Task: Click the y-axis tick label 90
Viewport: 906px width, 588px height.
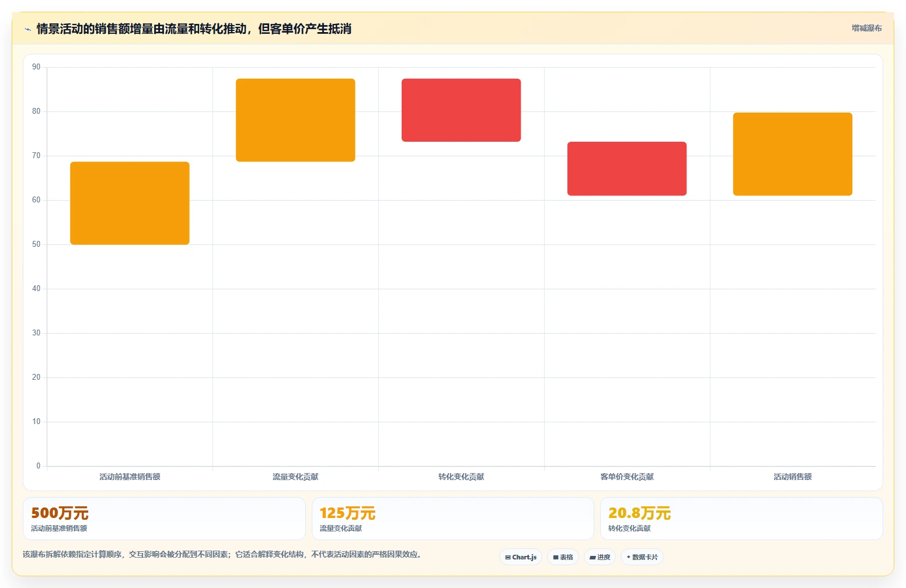Action: [x=36, y=67]
